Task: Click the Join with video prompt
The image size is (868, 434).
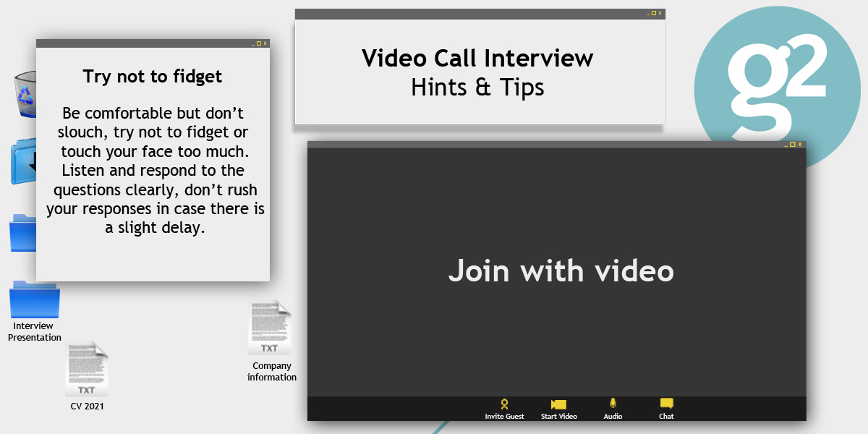Action: (x=561, y=271)
